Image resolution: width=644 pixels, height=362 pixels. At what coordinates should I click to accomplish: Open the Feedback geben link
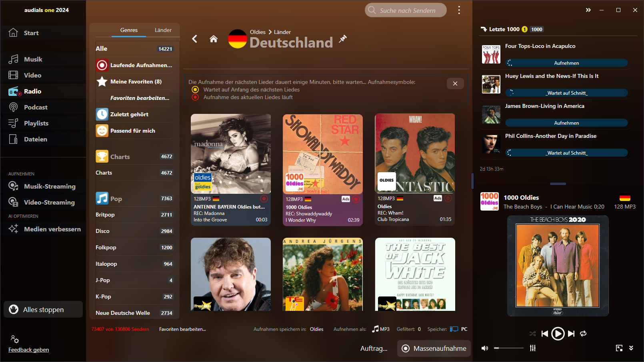tap(29, 350)
